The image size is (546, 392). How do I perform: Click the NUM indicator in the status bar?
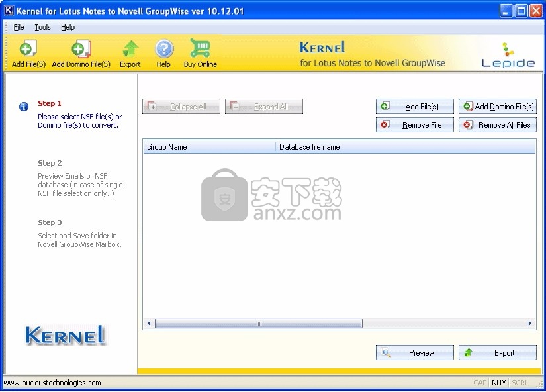(x=499, y=383)
